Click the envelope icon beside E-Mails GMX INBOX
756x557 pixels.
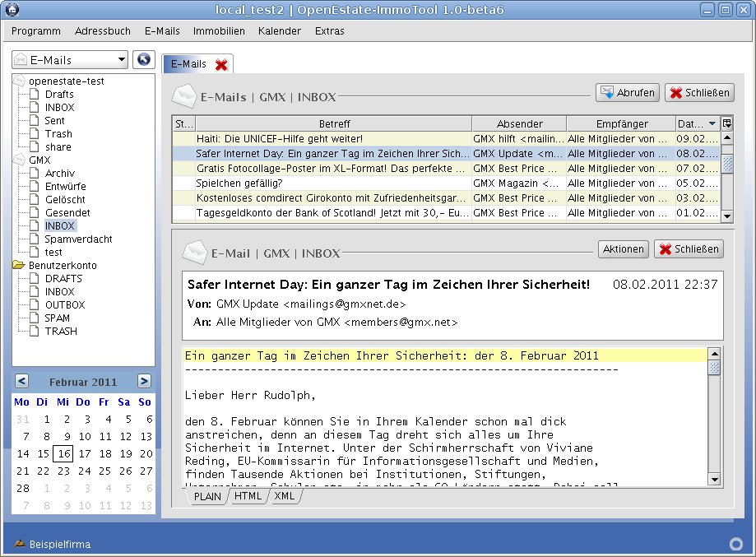(184, 96)
